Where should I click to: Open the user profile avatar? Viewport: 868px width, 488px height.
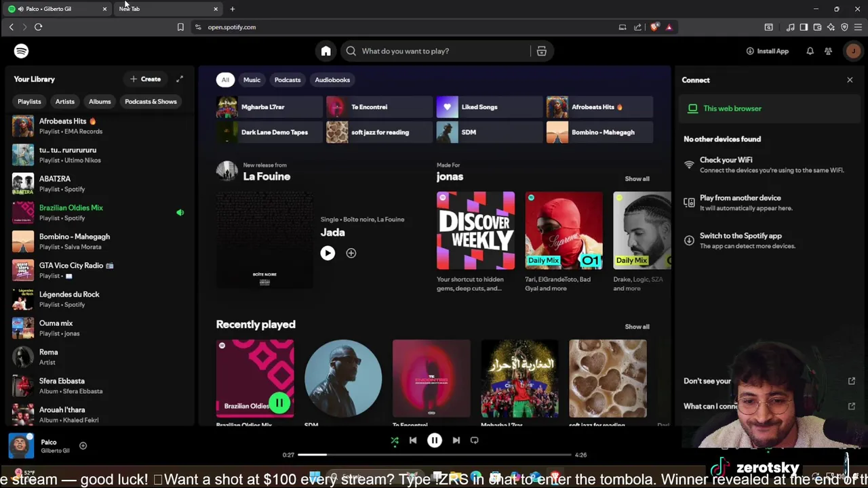[852, 51]
